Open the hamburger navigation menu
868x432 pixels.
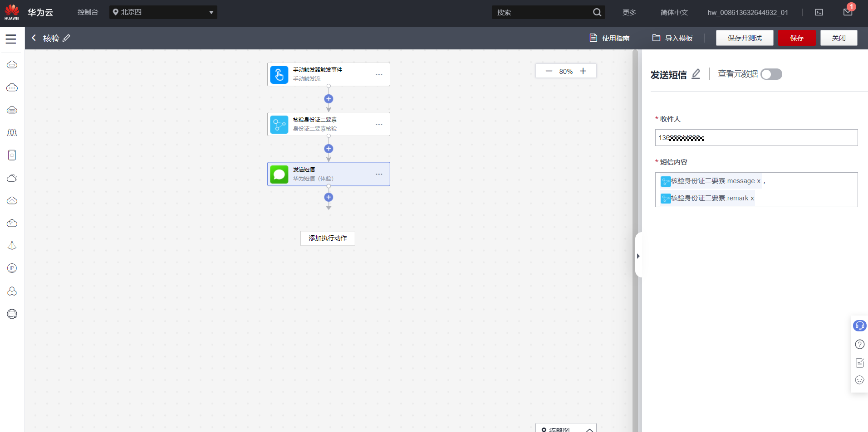click(11, 39)
